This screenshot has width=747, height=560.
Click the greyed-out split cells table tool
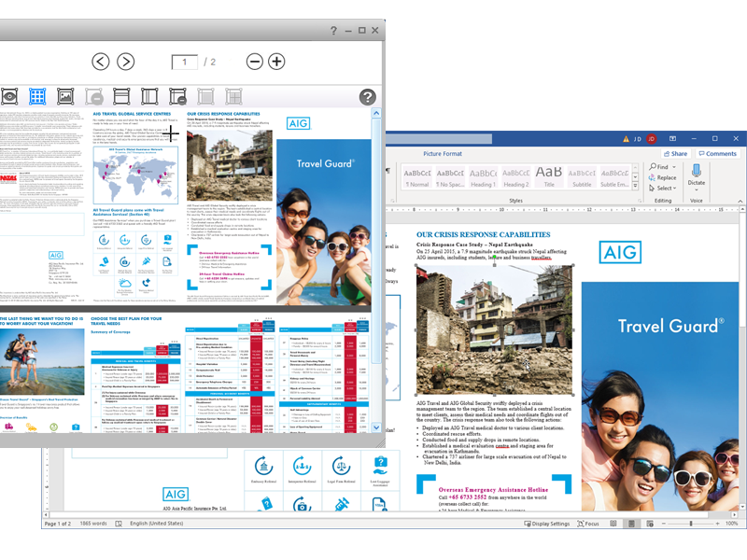click(233, 97)
